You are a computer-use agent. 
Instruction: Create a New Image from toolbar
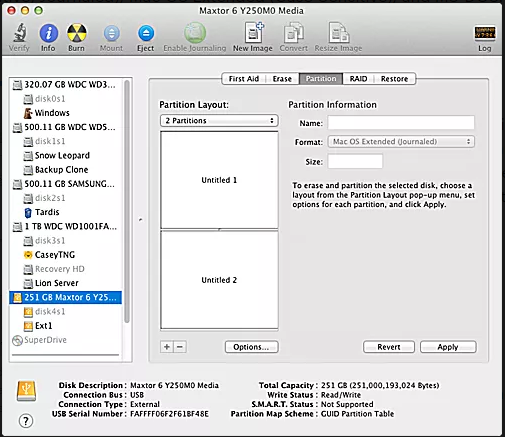pyautogui.click(x=254, y=32)
